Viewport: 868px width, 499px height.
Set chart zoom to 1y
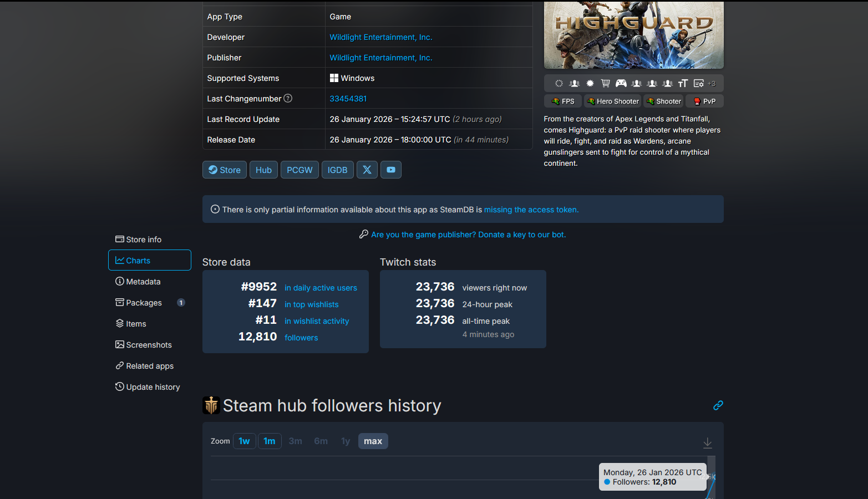pos(346,441)
